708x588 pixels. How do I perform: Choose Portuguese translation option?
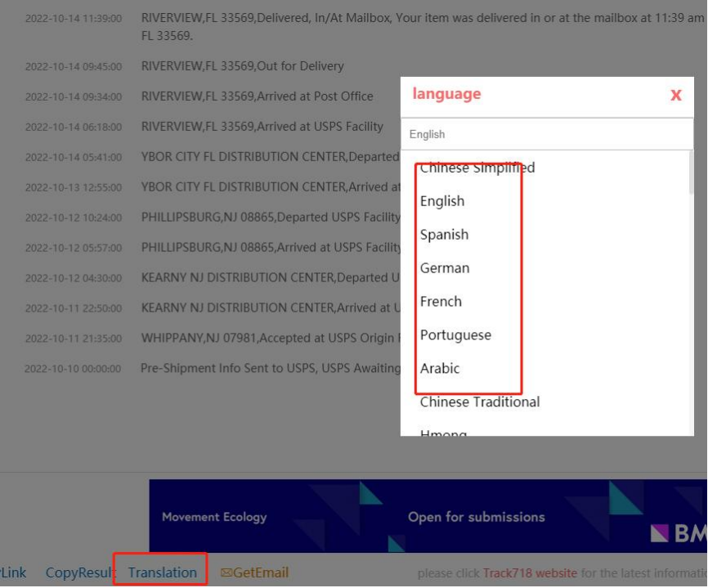(x=455, y=335)
